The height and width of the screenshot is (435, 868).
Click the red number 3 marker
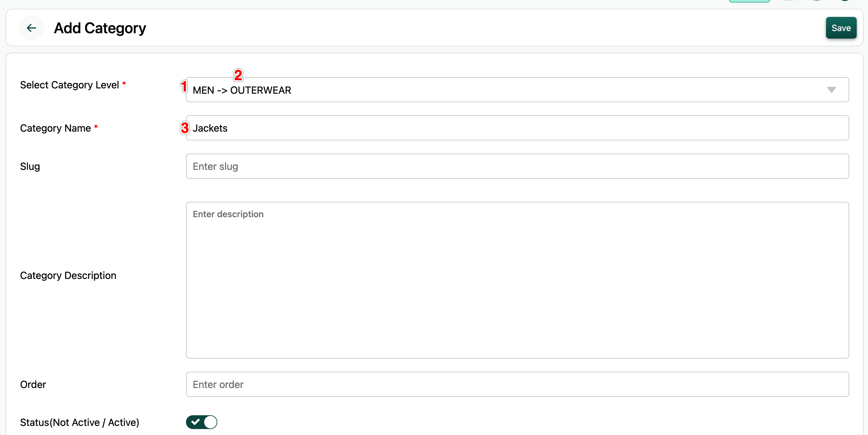click(185, 128)
